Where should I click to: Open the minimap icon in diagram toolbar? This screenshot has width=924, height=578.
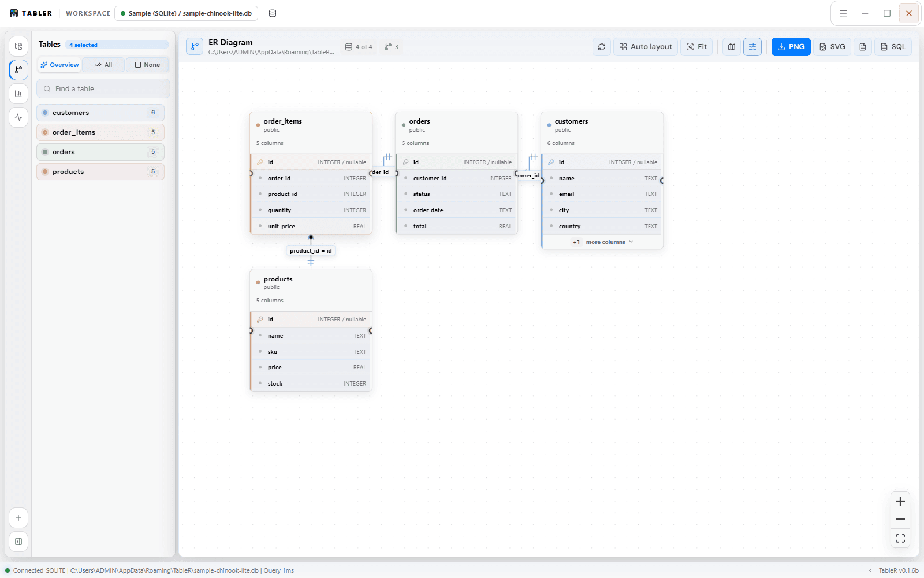pos(732,47)
